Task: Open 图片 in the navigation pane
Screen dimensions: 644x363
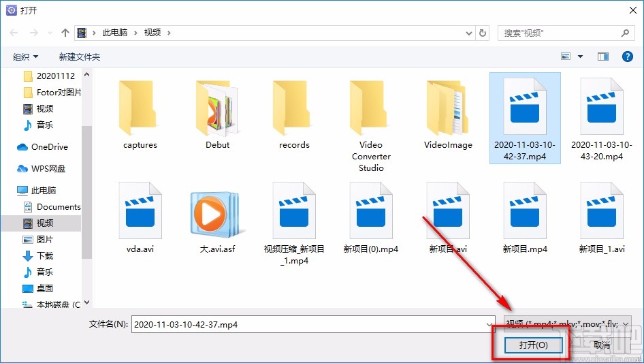Action: [39, 239]
